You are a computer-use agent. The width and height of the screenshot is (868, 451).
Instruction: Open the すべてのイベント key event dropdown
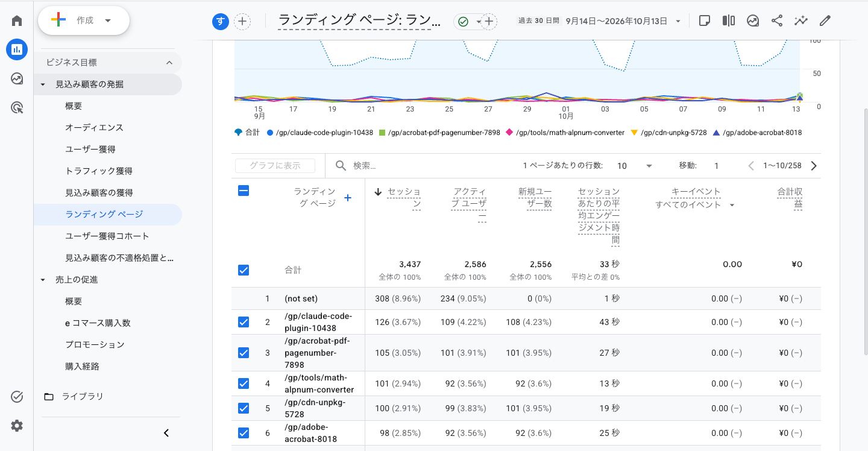coord(695,205)
